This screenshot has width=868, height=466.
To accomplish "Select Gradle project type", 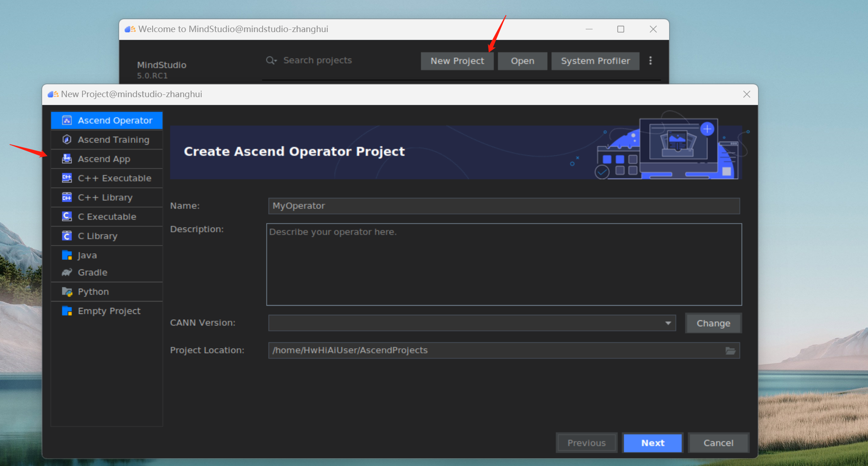I will pyautogui.click(x=107, y=273).
